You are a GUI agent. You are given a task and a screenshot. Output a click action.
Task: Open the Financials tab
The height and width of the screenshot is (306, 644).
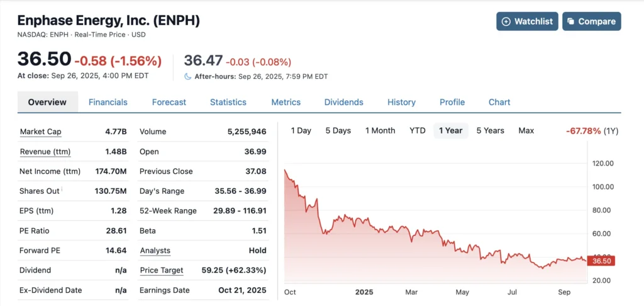pos(108,102)
